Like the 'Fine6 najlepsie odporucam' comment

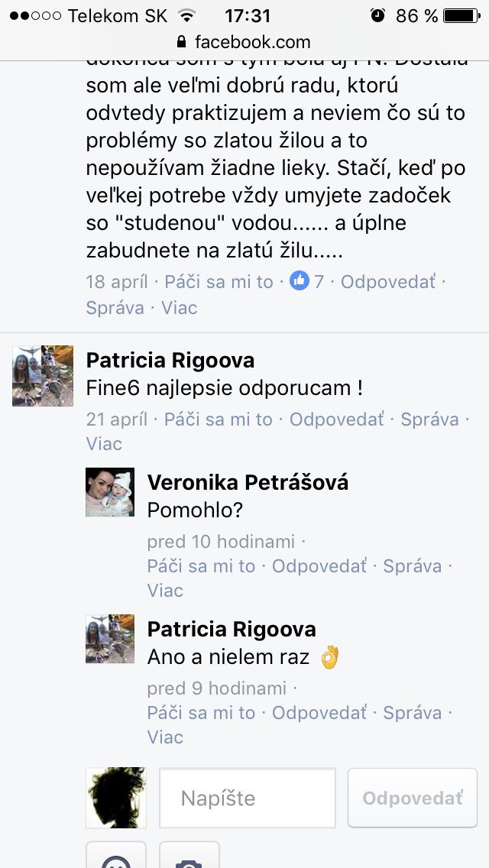pos(219,419)
